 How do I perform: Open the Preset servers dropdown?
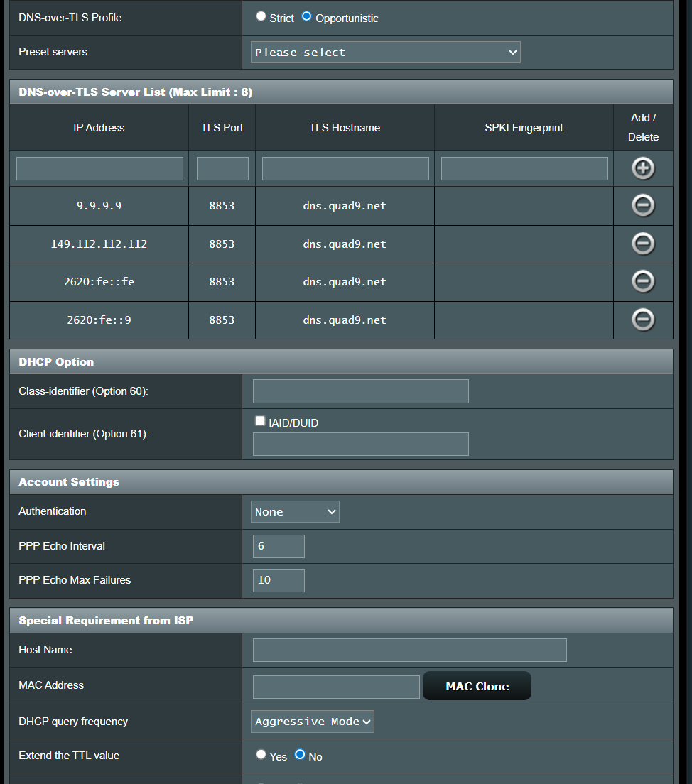[x=385, y=53]
